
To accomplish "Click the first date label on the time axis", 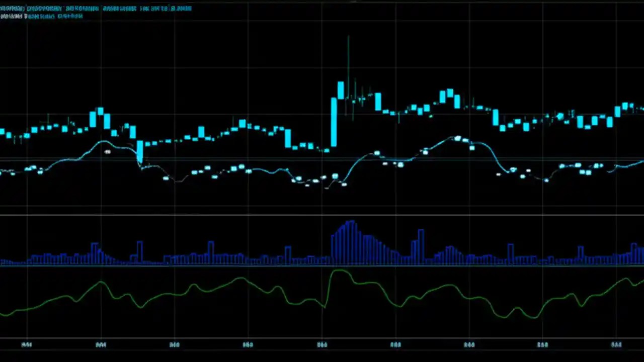I will point(26,345).
